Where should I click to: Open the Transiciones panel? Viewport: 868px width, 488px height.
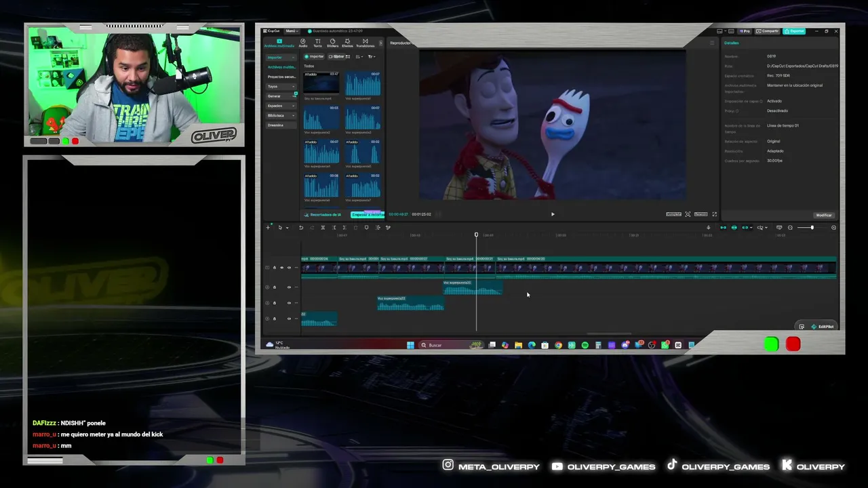[365, 43]
